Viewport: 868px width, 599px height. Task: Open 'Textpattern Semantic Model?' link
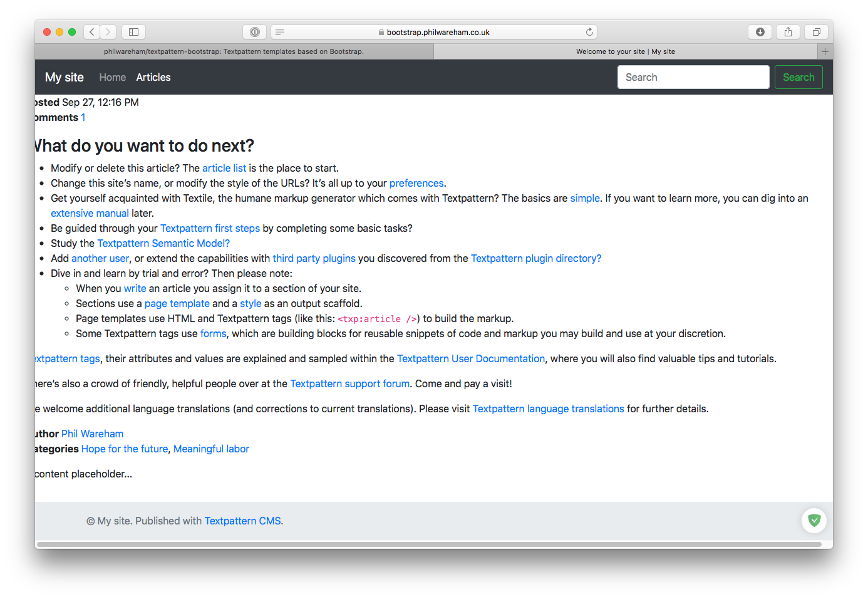163,243
